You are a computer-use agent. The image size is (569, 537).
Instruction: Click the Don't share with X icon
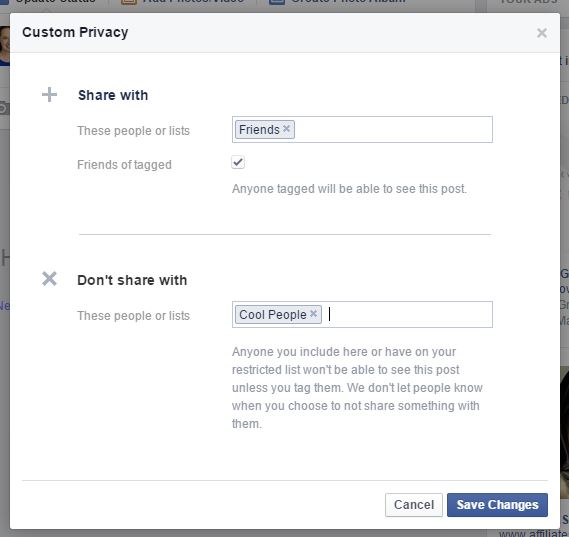(x=49, y=279)
